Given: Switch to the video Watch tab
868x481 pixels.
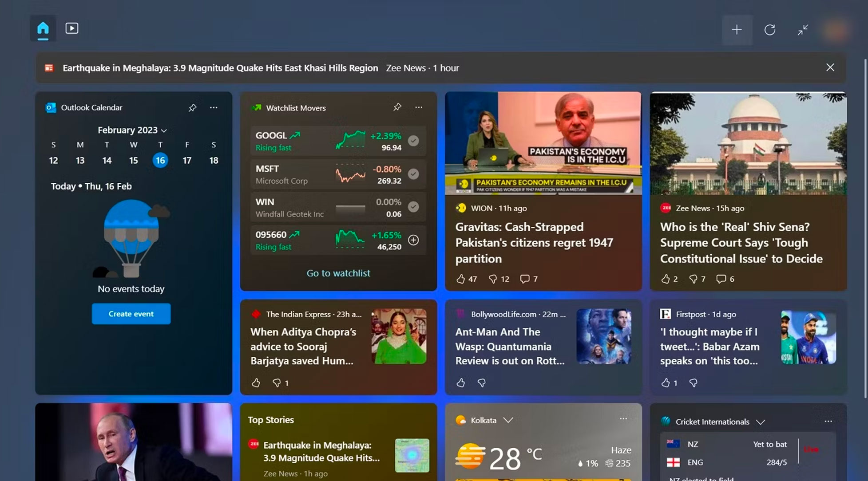Looking at the screenshot, I should [x=72, y=28].
